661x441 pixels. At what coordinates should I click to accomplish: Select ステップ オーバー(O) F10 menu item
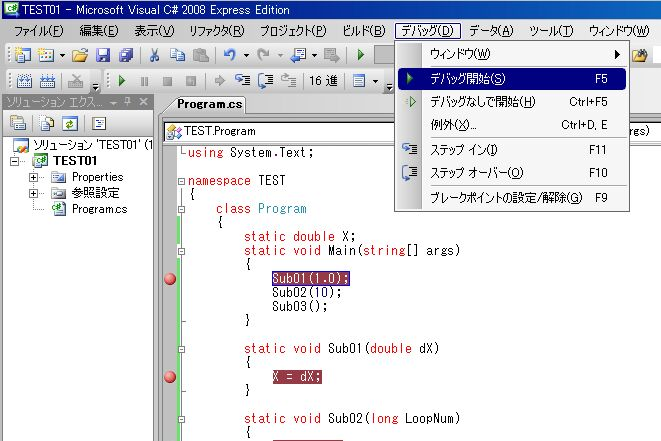click(x=512, y=172)
